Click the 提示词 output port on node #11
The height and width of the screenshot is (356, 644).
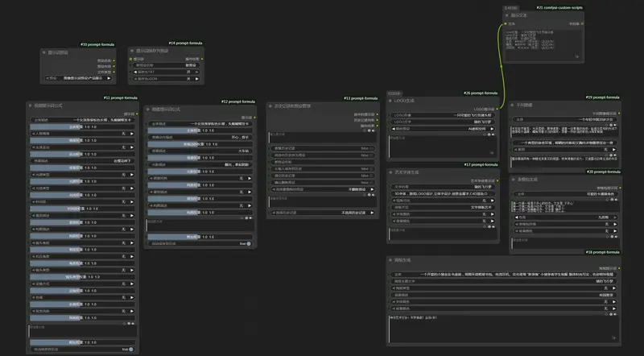(137, 114)
